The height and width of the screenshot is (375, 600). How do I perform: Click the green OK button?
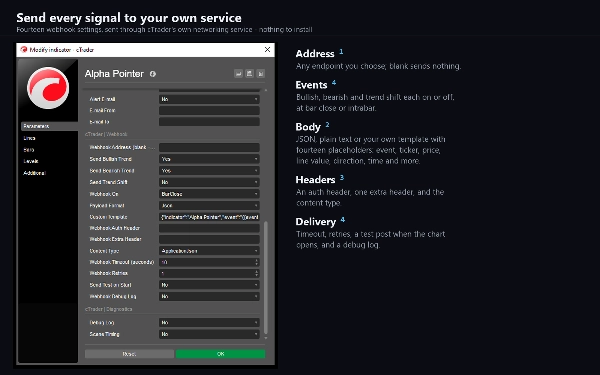tap(220, 354)
